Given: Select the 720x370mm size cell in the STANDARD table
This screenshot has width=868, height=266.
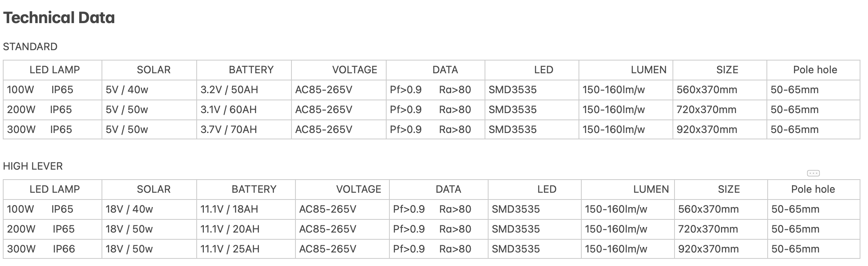Looking at the screenshot, I should pyautogui.click(x=706, y=110).
